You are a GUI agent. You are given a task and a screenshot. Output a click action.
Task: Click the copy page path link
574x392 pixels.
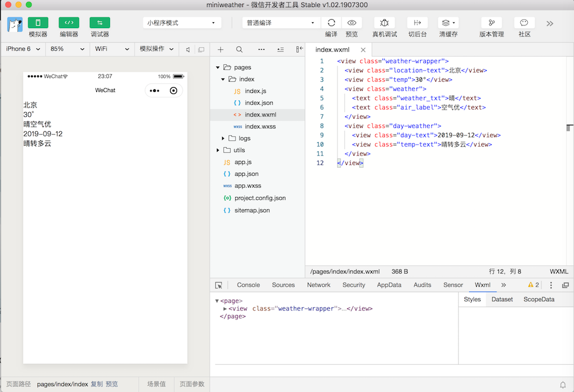97,384
